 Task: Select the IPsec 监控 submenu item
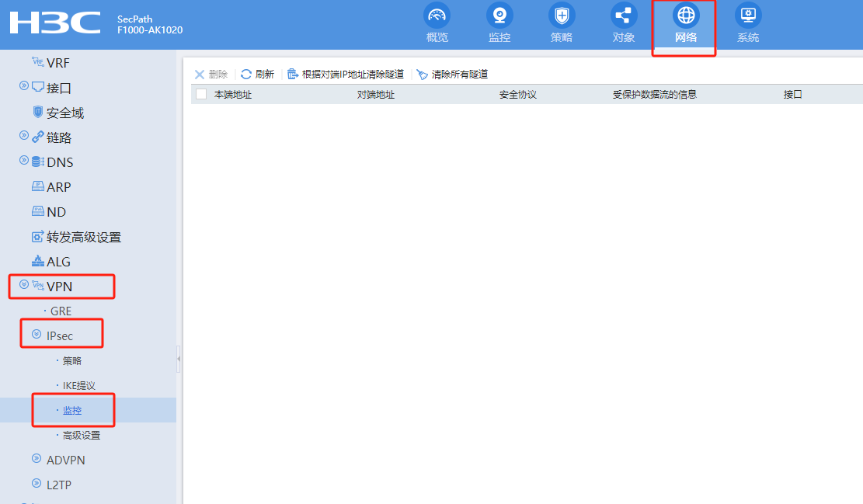[72, 411]
